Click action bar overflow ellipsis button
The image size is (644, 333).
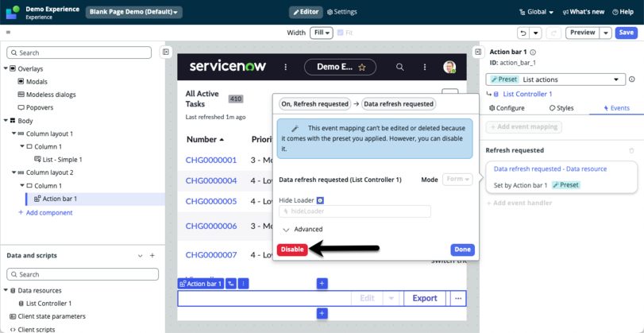point(458,299)
